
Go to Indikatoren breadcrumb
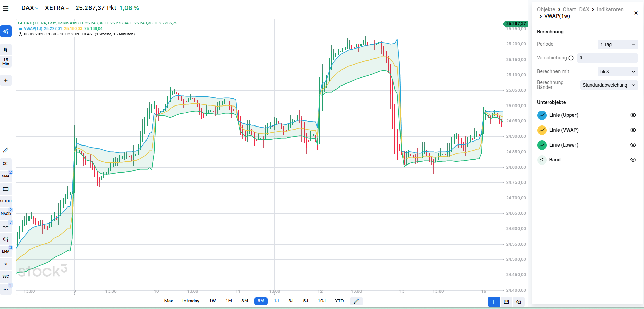tap(610, 9)
